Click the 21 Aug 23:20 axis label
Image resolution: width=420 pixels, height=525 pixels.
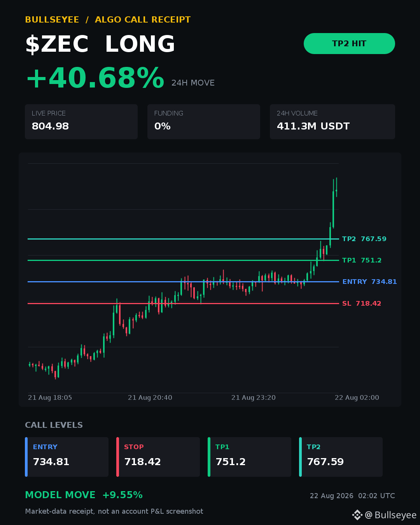click(254, 397)
